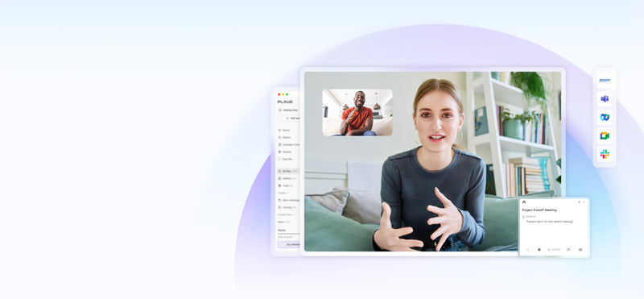
Task: Click the flag marker icon in the note widget
Action: pos(568,250)
